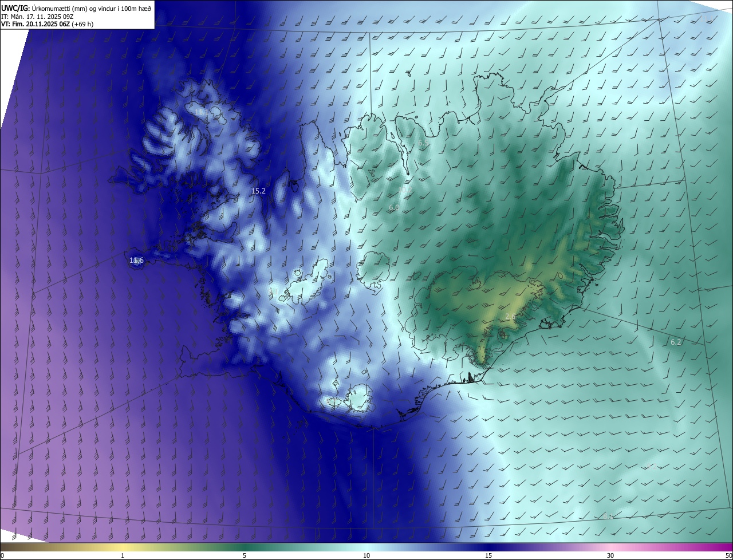Click the color scale tick label 10
This screenshot has width=733, height=560.
coord(366,555)
